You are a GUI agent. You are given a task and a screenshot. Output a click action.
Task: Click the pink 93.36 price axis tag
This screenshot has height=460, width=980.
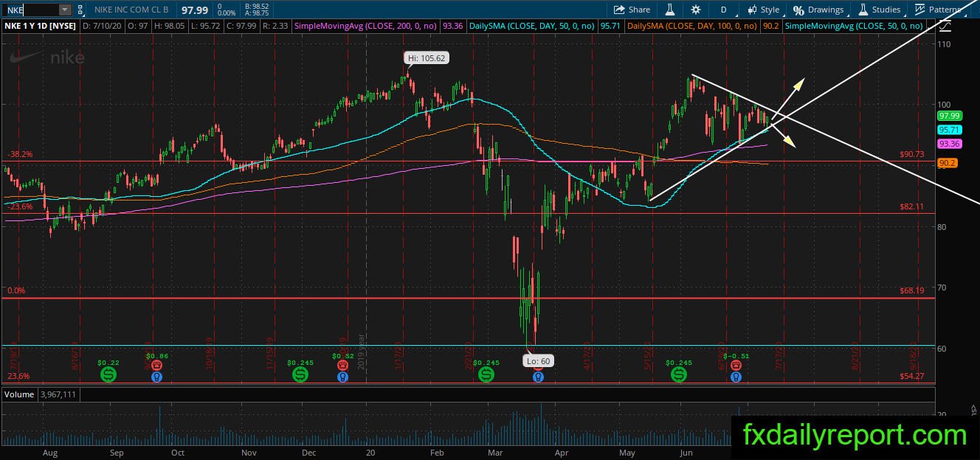[x=948, y=144]
